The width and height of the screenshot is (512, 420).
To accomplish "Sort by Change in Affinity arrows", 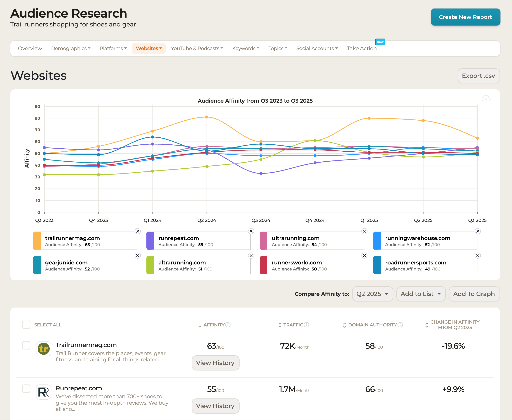I will (427, 325).
